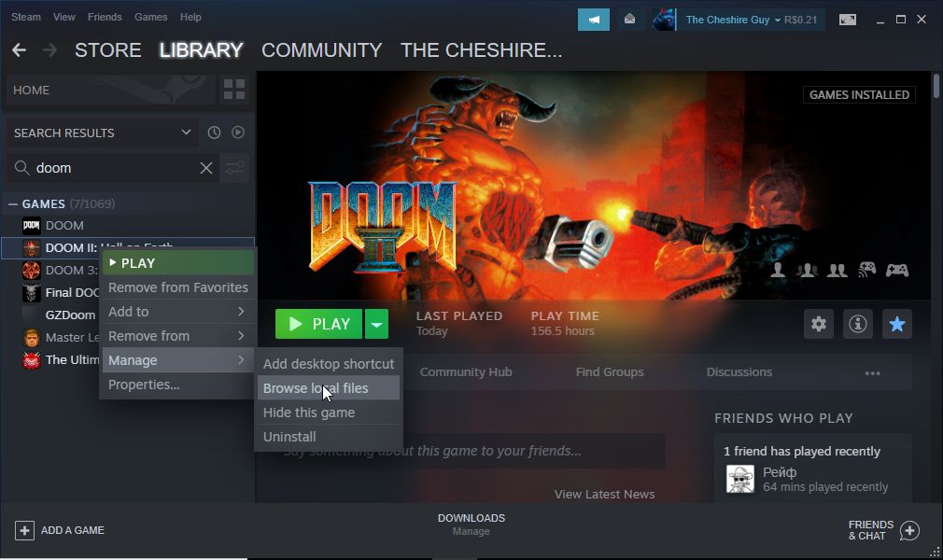Open the PLAY button dropdown arrow
This screenshot has height=560, width=943.
[x=376, y=324]
